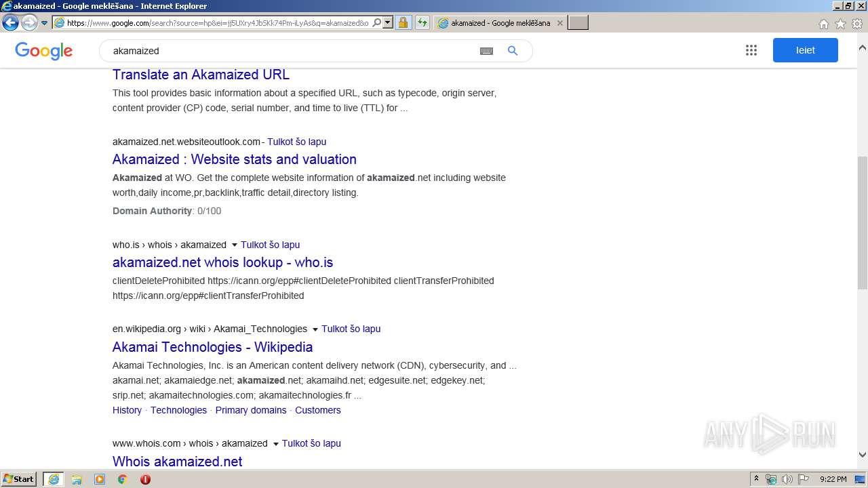
Task: Click the Internet Explorer title bar icon
Action: tap(7, 6)
